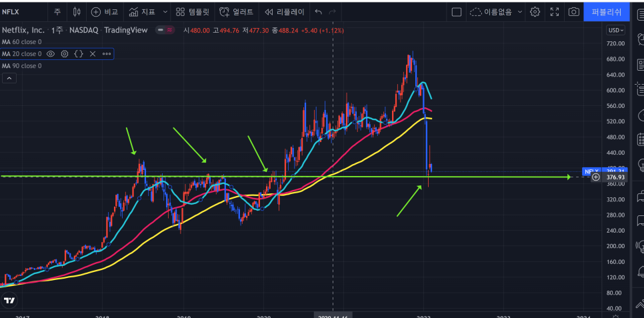Click the 이름없음 layout name
The image size is (644, 318).
pyautogui.click(x=498, y=12)
